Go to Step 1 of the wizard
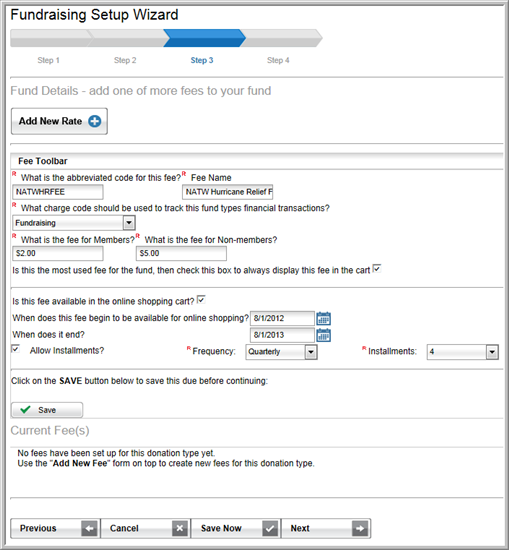 tap(48, 60)
